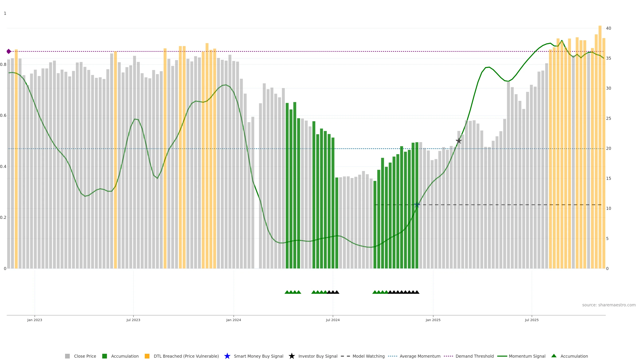This screenshot has height=362, width=644.
Task: Click the black Investor Buy star on chart
Action: [x=459, y=141]
